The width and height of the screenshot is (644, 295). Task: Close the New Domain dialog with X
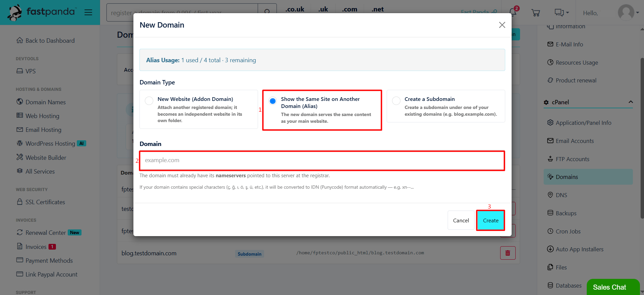(502, 25)
